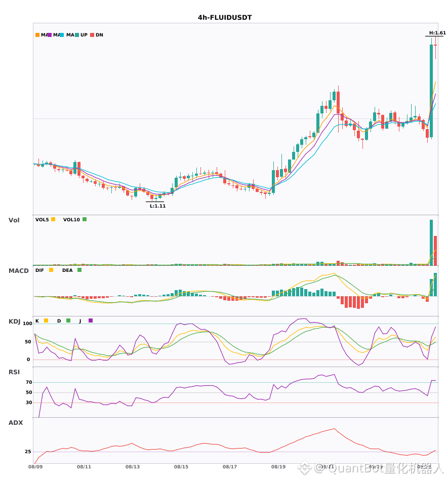Click the H:1.61 high price label
Screen dimensions: 448x481
tap(437, 33)
